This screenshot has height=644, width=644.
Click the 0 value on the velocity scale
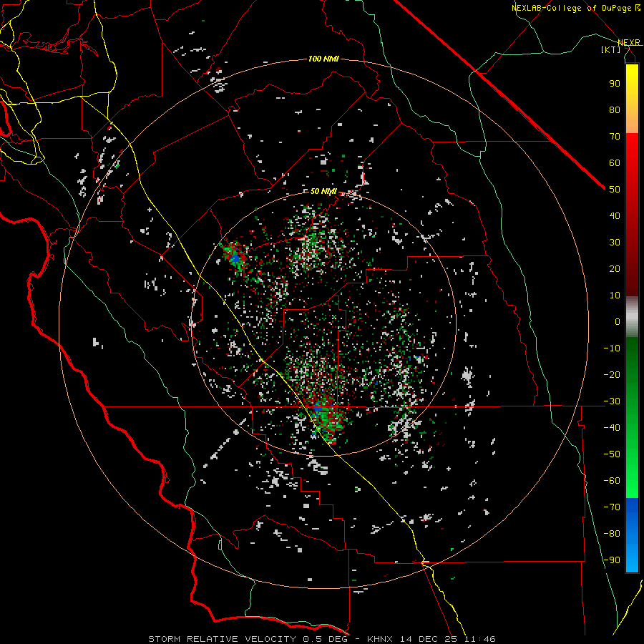tap(618, 322)
